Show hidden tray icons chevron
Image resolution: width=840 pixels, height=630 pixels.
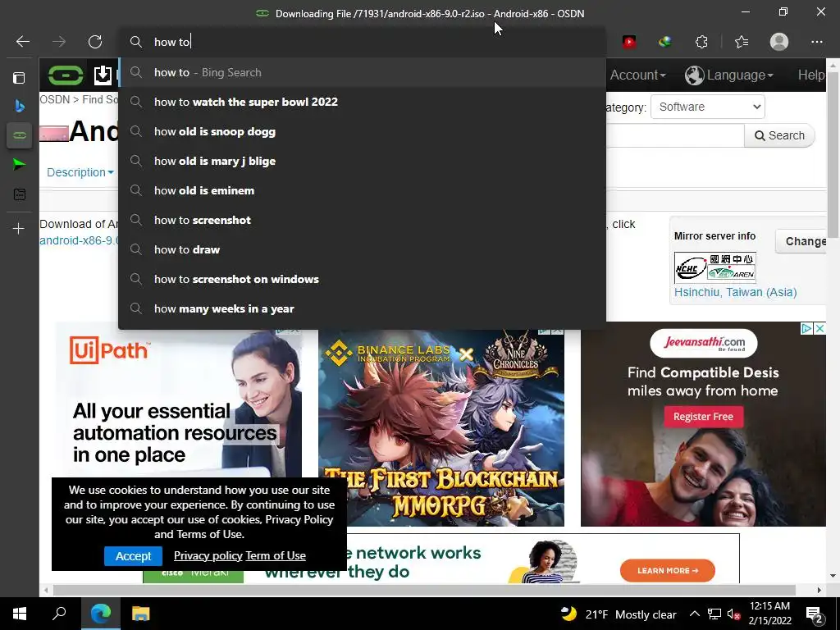click(694, 614)
